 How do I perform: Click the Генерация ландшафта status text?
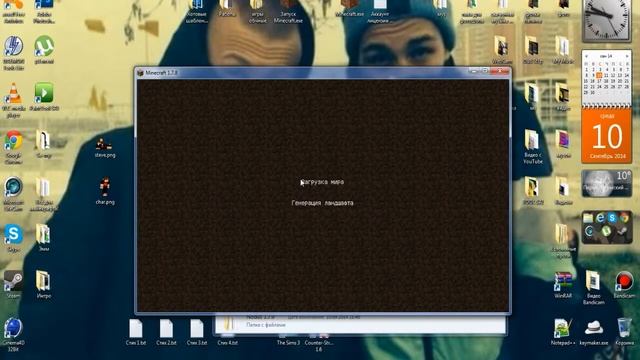pyautogui.click(x=322, y=203)
